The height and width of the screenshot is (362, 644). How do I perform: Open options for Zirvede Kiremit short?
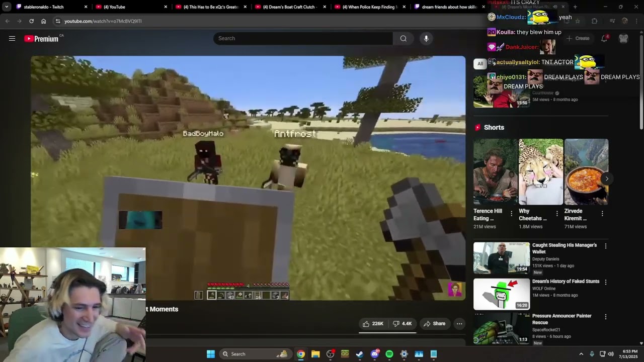coord(602,214)
